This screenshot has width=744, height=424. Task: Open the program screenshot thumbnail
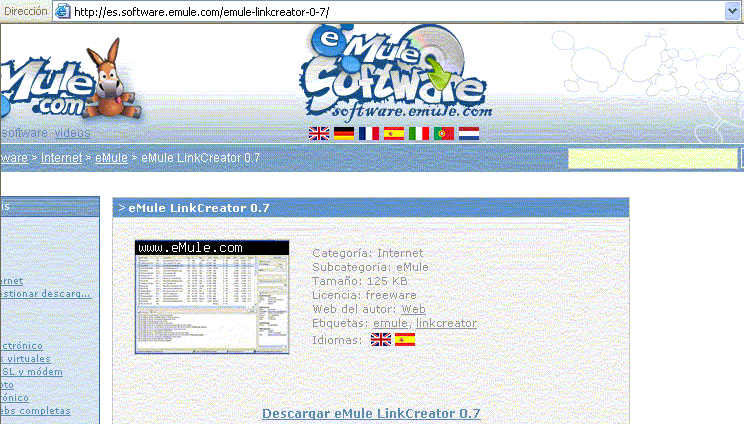click(x=212, y=297)
